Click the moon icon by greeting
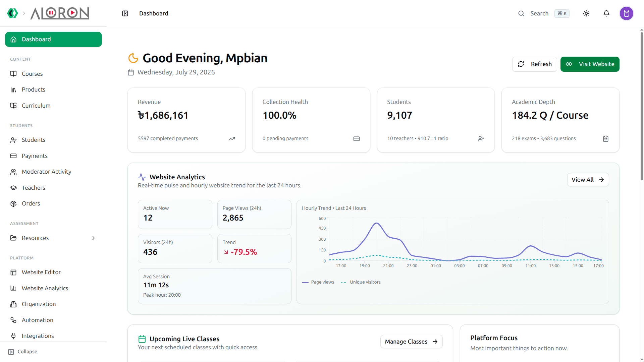Screen dimensions: 644x362 coord(133,58)
